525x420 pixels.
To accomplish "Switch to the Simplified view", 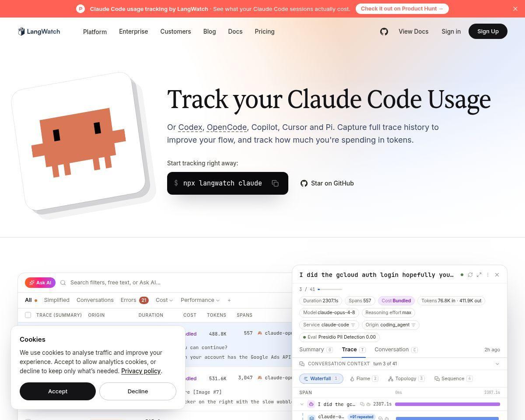I will coord(57,300).
